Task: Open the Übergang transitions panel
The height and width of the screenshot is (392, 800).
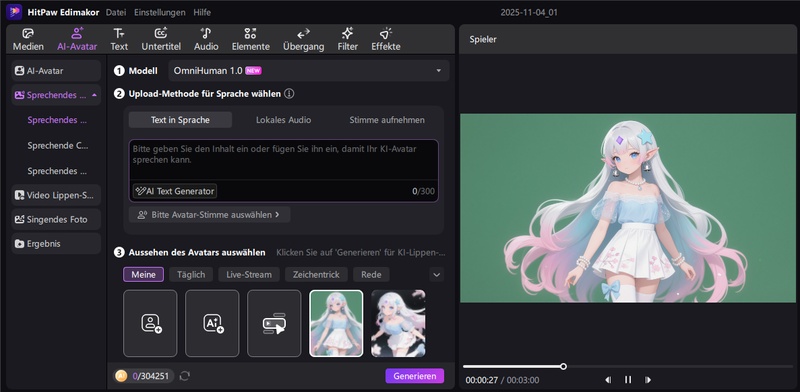Action: [x=304, y=39]
